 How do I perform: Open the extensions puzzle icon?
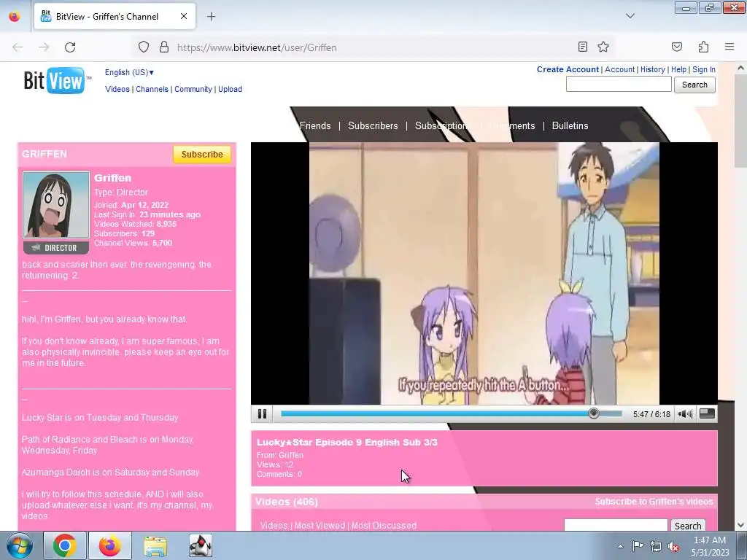[x=703, y=47]
